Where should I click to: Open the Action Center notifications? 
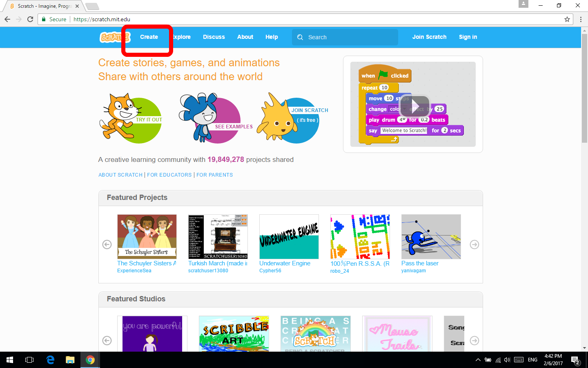[576, 360]
